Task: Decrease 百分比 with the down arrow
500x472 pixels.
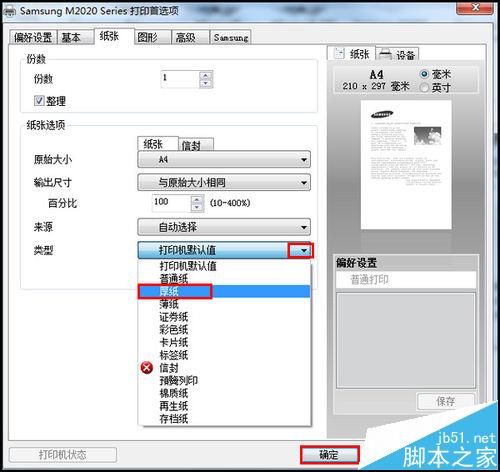Action: pos(197,207)
